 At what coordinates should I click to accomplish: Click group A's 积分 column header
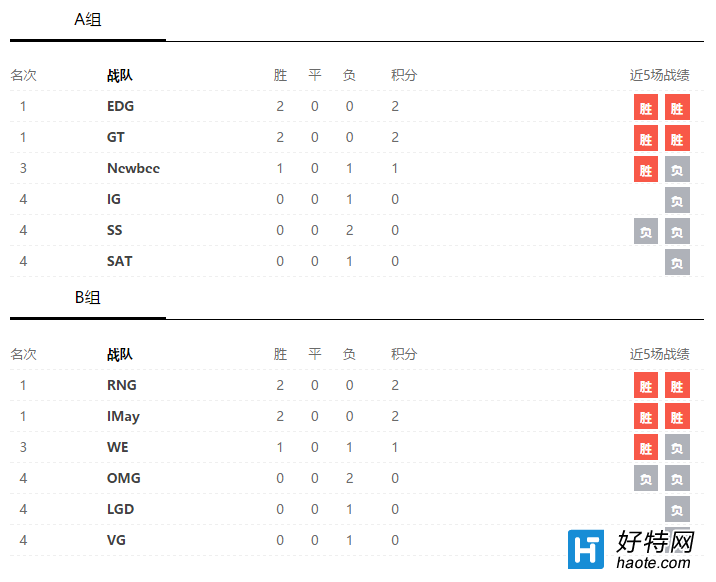point(404,75)
